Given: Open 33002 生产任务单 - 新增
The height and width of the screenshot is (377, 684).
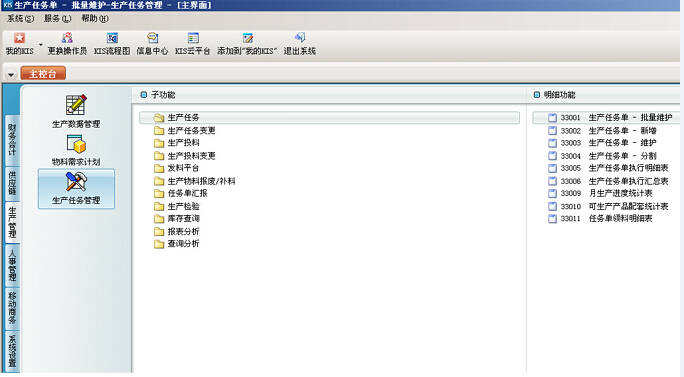Looking at the screenshot, I should 602,130.
